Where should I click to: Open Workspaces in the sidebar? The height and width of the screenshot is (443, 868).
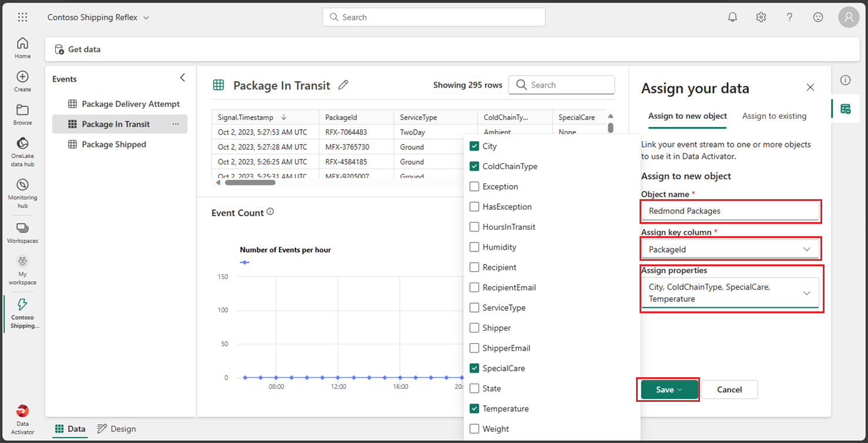tap(22, 233)
